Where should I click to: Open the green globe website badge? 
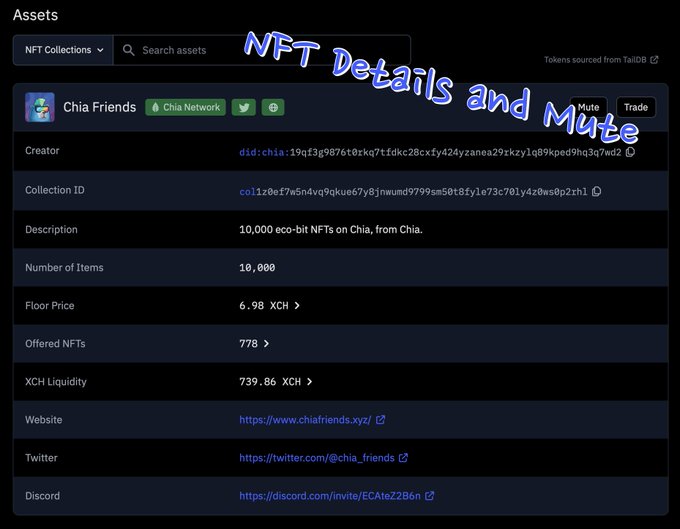click(273, 107)
